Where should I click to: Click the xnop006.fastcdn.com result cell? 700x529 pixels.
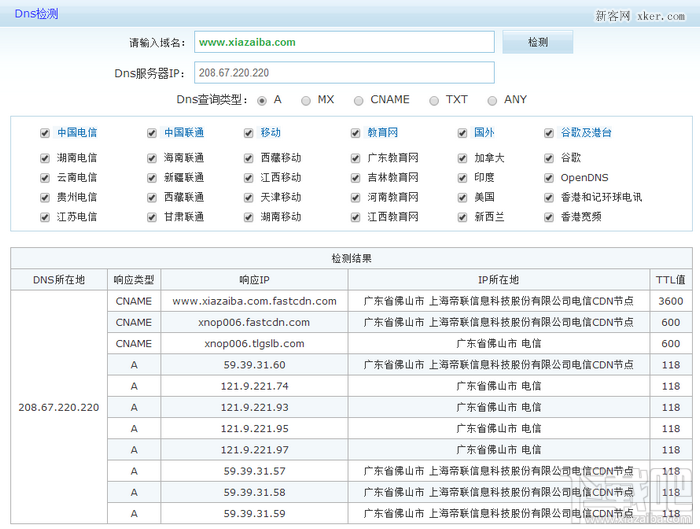(254, 322)
